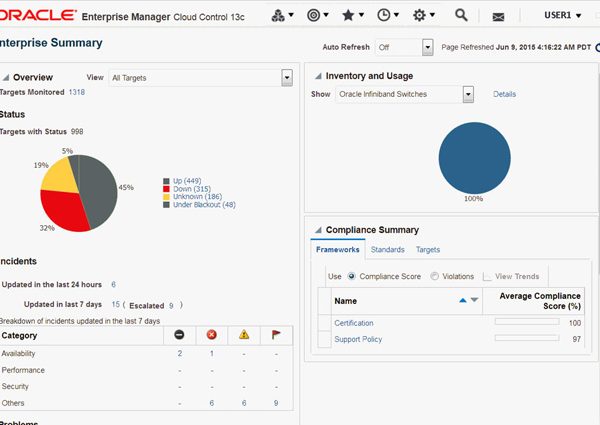The height and width of the screenshot is (425, 600).
Task: Open the Enterprise menu icon
Action: [x=282, y=15]
